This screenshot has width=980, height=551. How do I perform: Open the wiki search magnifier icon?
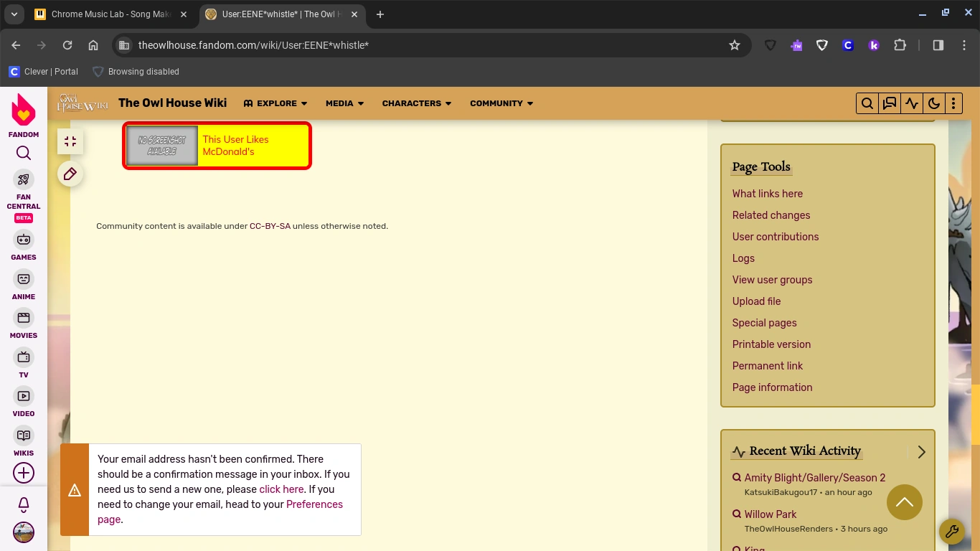click(867, 103)
